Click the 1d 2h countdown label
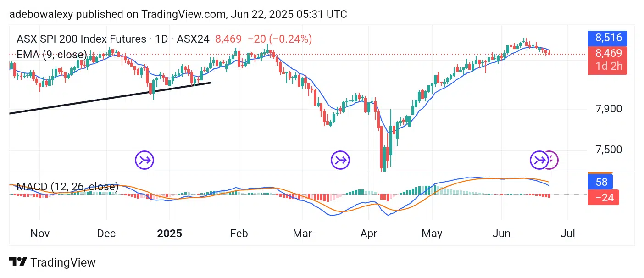Viewport: 644px width, 278px height. tap(609, 66)
